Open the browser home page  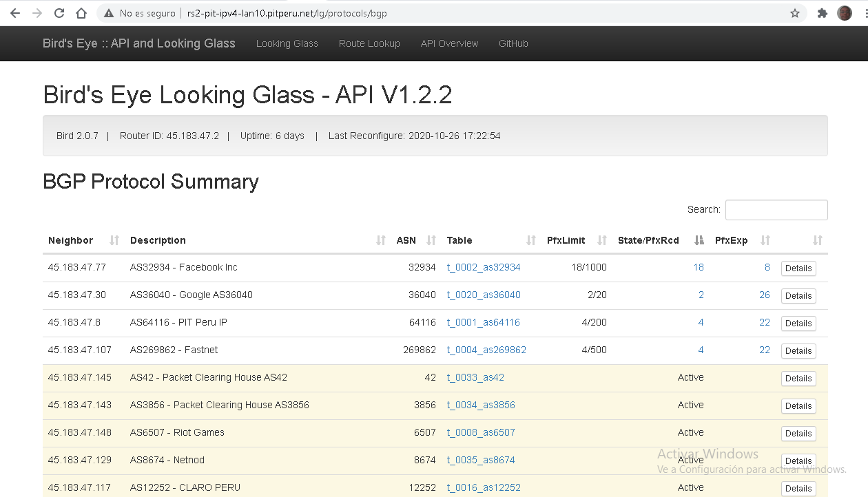(81, 13)
